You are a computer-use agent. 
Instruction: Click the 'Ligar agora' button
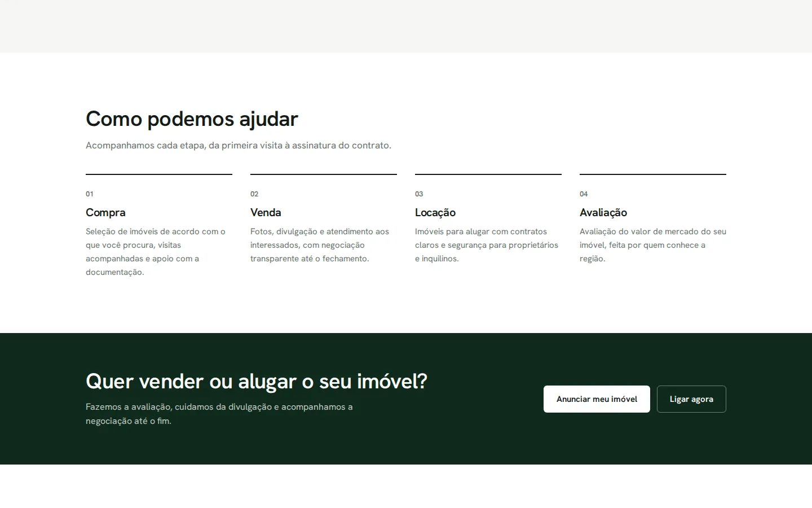tap(691, 399)
